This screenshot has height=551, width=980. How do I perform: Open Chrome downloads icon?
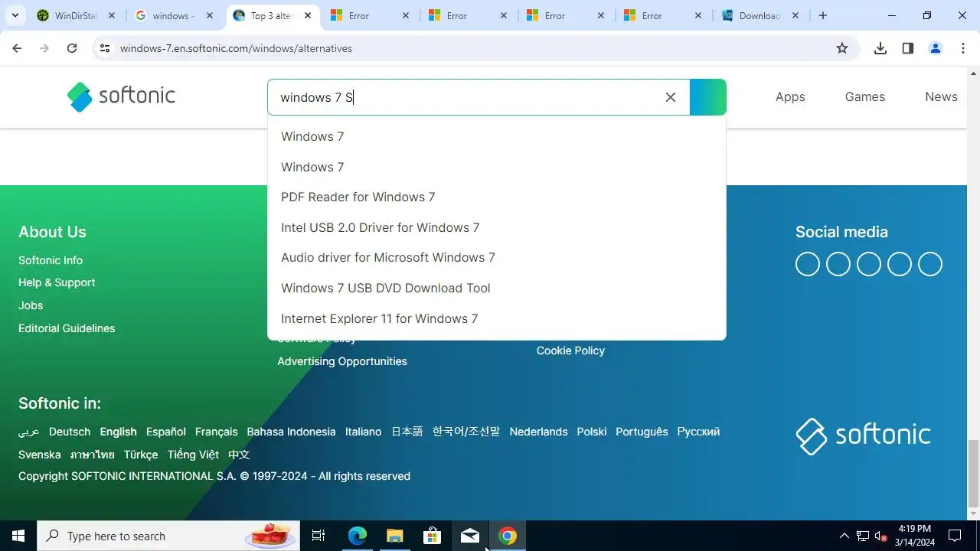point(880,48)
